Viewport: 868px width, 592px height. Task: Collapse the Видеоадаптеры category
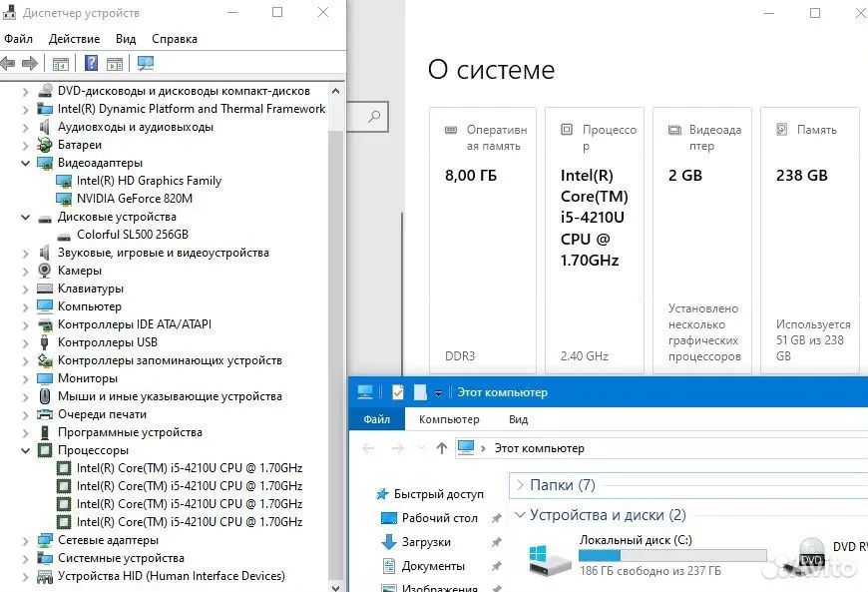coord(26,163)
